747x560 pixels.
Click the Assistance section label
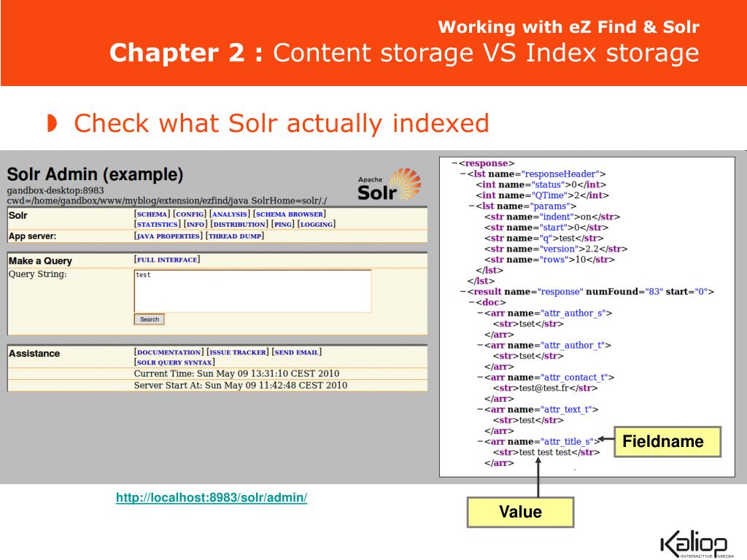point(34,354)
